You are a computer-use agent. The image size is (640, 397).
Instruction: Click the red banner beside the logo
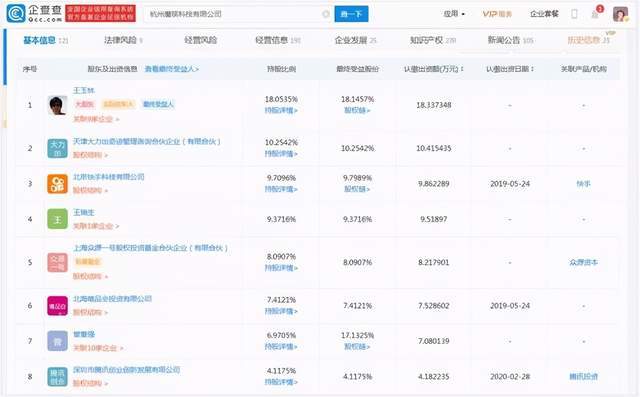tap(100, 13)
